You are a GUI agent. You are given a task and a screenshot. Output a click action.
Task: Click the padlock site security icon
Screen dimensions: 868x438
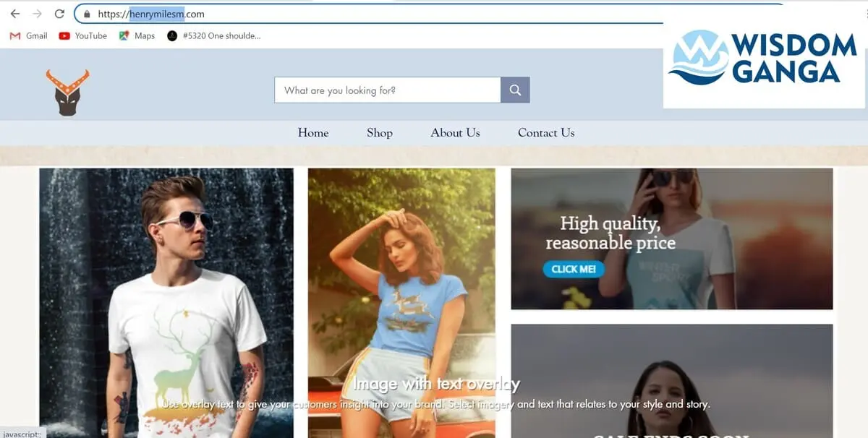pos(87,14)
